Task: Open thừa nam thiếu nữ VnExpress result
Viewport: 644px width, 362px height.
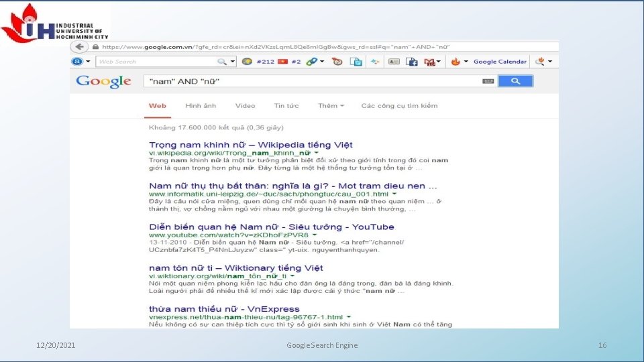Action: tap(224, 309)
